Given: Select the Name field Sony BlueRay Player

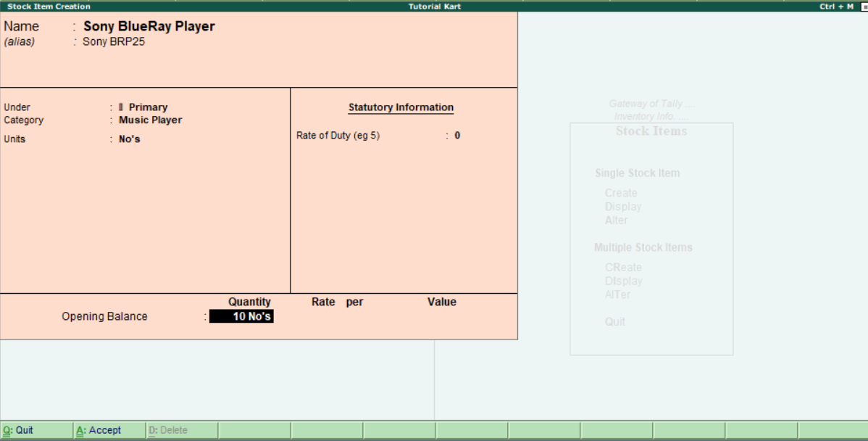Looking at the screenshot, I should pyautogui.click(x=149, y=27).
